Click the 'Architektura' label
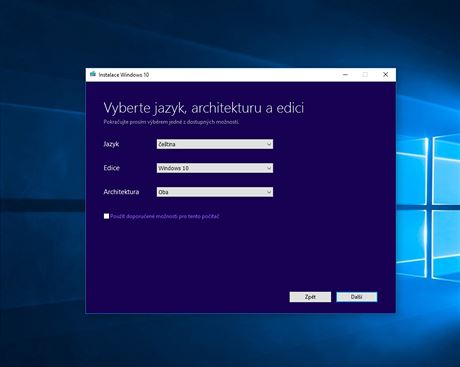Viewport: 460px width, 367px height. 121,192
